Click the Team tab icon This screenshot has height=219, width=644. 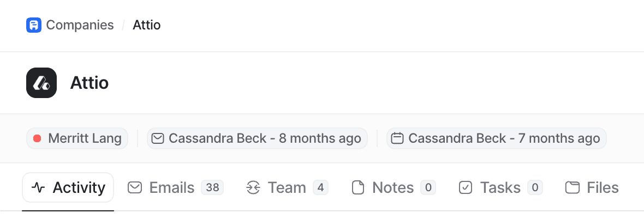[253, 188]
